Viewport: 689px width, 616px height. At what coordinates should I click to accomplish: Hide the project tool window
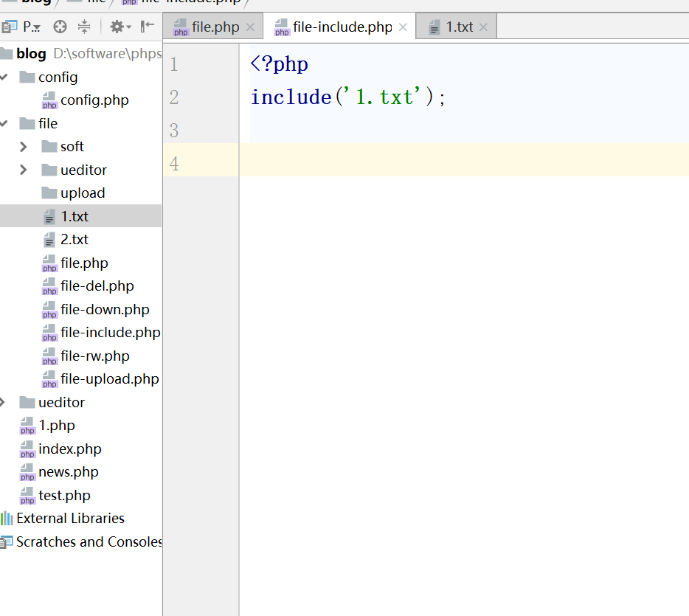(x=148, y=27)
